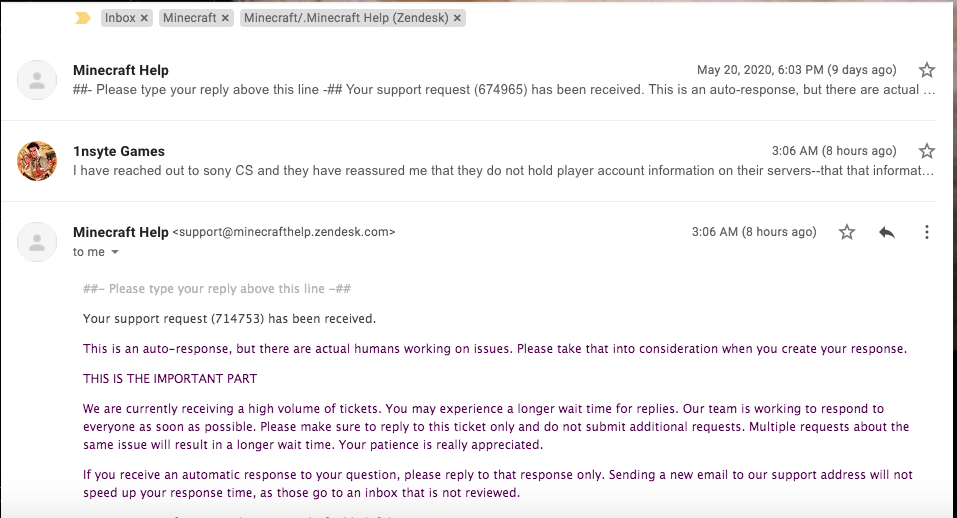Click the first Minecraft Help sender avatar

pyautogui.click(x=37, y=80)
